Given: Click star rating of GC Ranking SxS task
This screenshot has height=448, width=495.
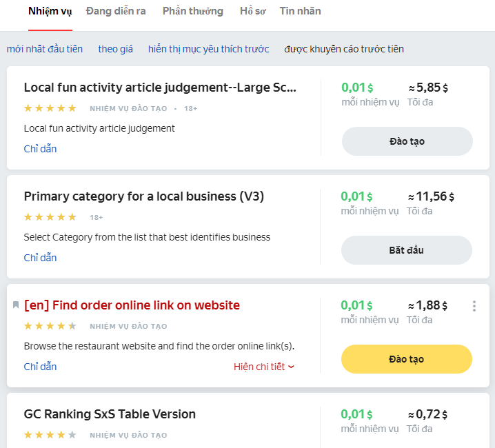Looking at the screenshot, I should [50, 435].
